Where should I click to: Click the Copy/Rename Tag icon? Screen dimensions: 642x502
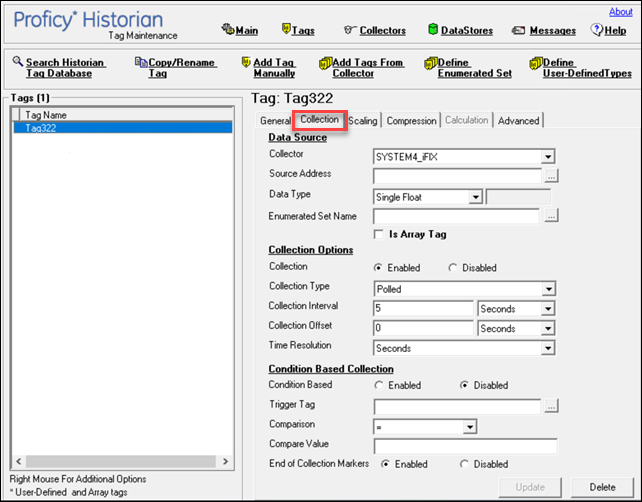141,62
